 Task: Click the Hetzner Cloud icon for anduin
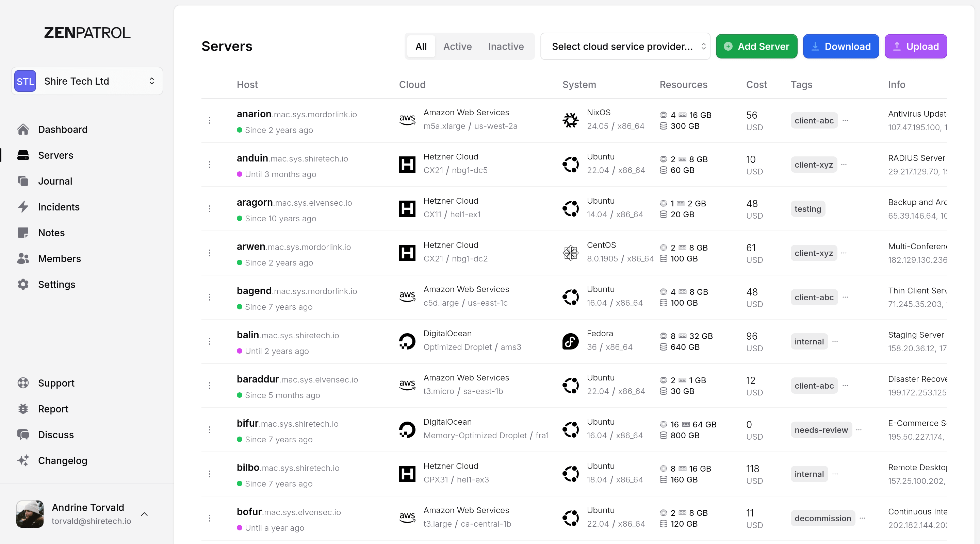[x=407, y=164]
